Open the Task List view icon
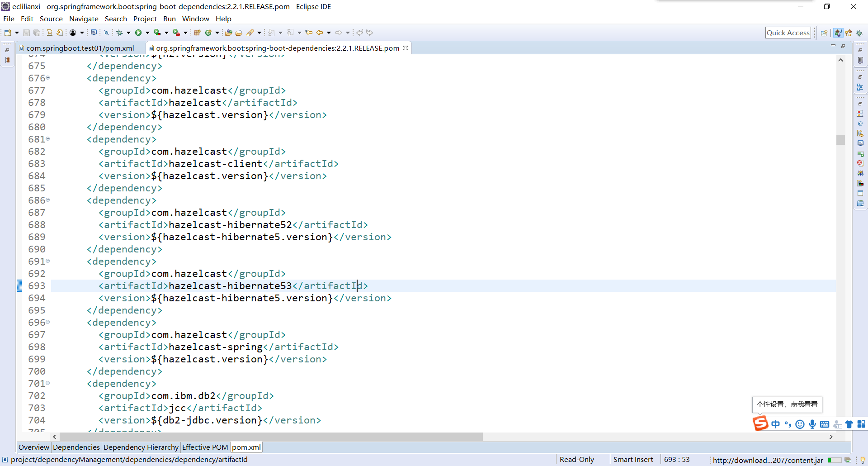The height and width of the screenshot is (466, 868). (860, 60)
